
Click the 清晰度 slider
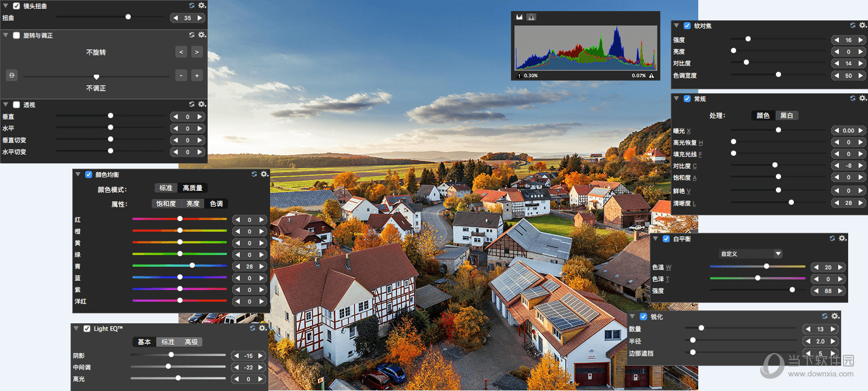779,203
